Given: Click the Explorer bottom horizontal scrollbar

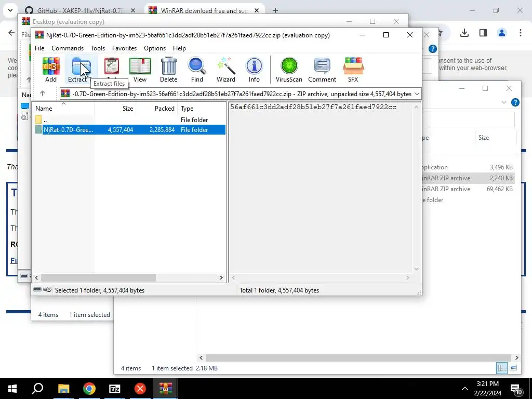Looking at the screenshot, I should click(x=358, y=357).
